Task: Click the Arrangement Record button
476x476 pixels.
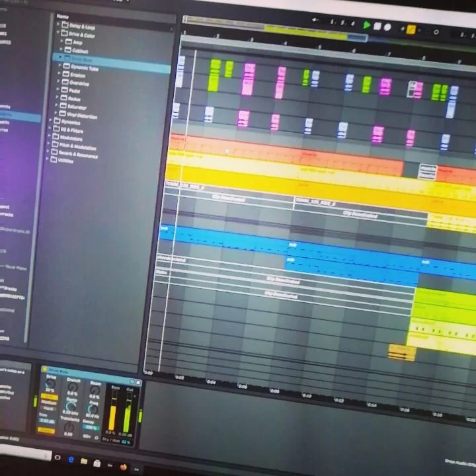Action: 387,27
